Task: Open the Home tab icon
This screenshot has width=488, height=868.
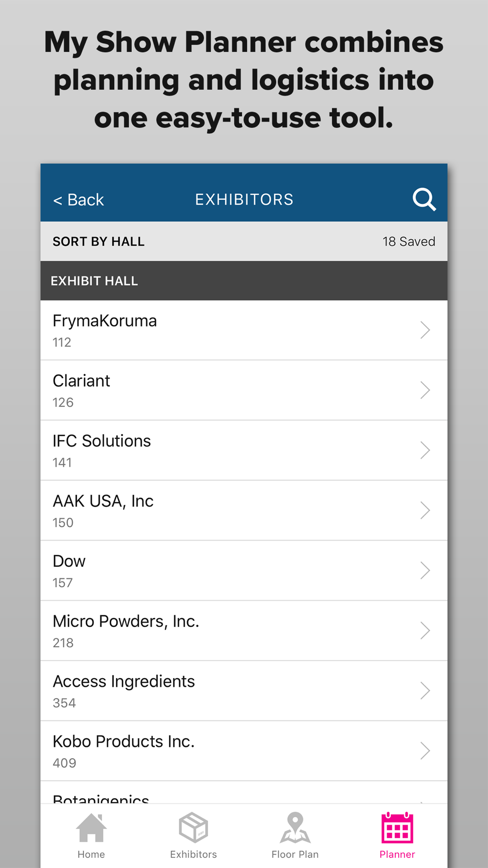Action: click(91, 828)
